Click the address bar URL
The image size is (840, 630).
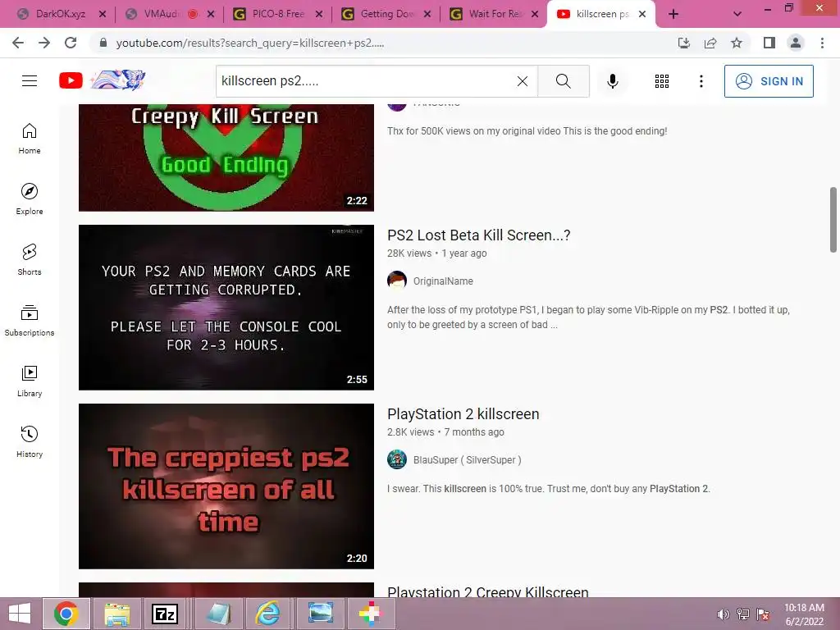coord(249,43)
